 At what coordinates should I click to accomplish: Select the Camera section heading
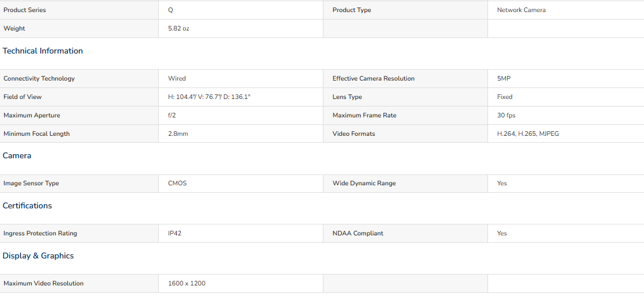pyautogui.click(x=17, y=155)
